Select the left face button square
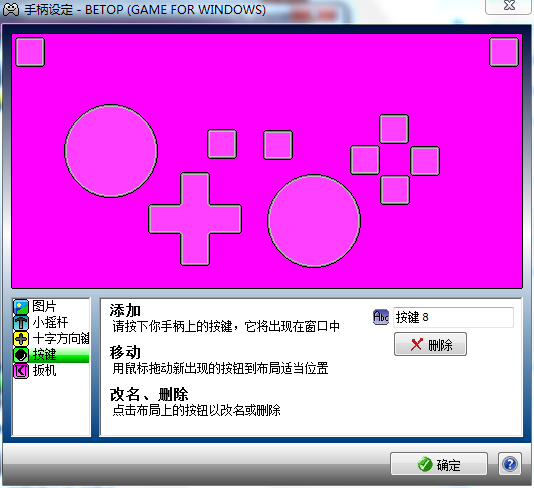534x488 pixels. pos(365,160)
